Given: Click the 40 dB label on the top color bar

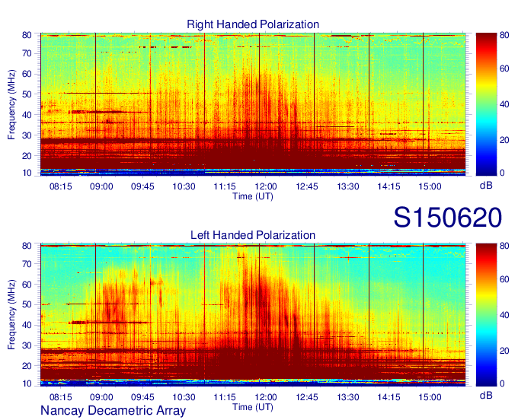Looking at the screenshot, I should click(504, 104).
